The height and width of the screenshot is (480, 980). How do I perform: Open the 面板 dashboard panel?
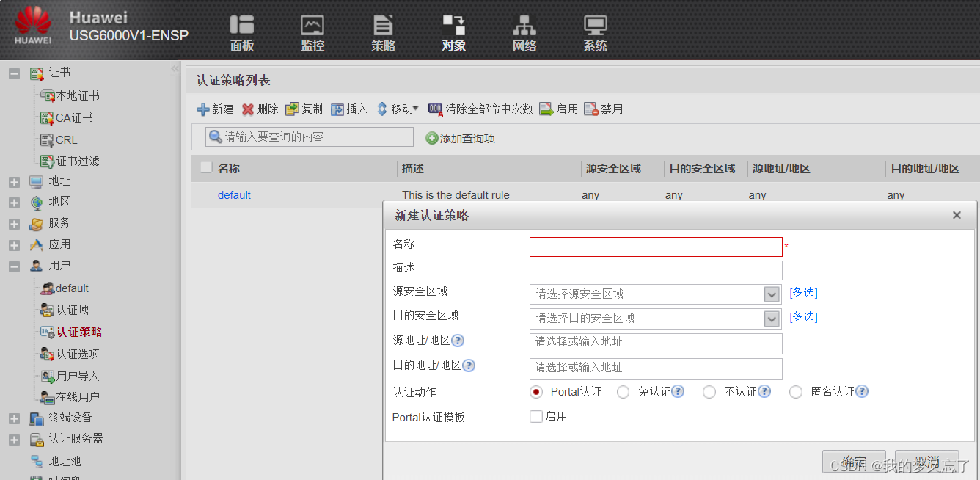[x=241, y=32]
